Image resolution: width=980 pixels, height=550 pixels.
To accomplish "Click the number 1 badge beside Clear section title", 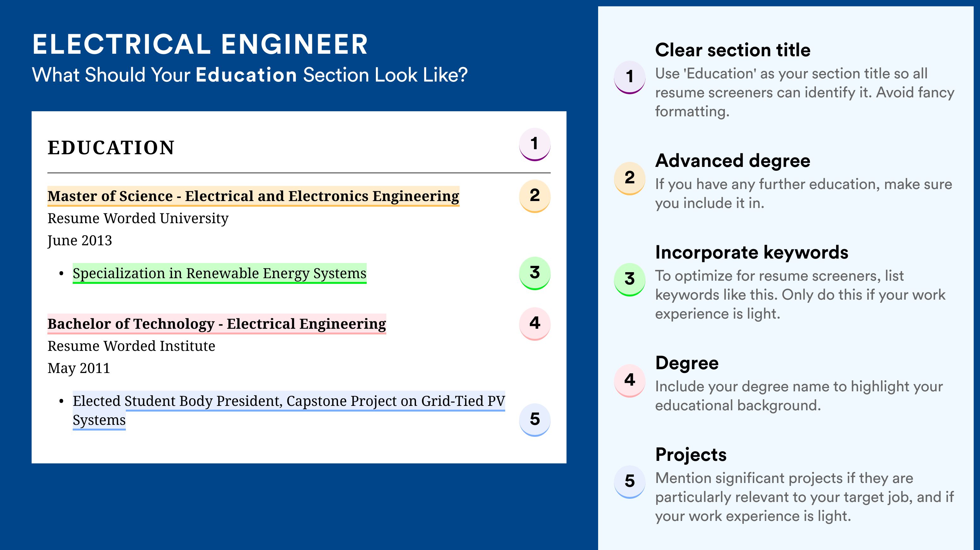I will coord(630,77).
